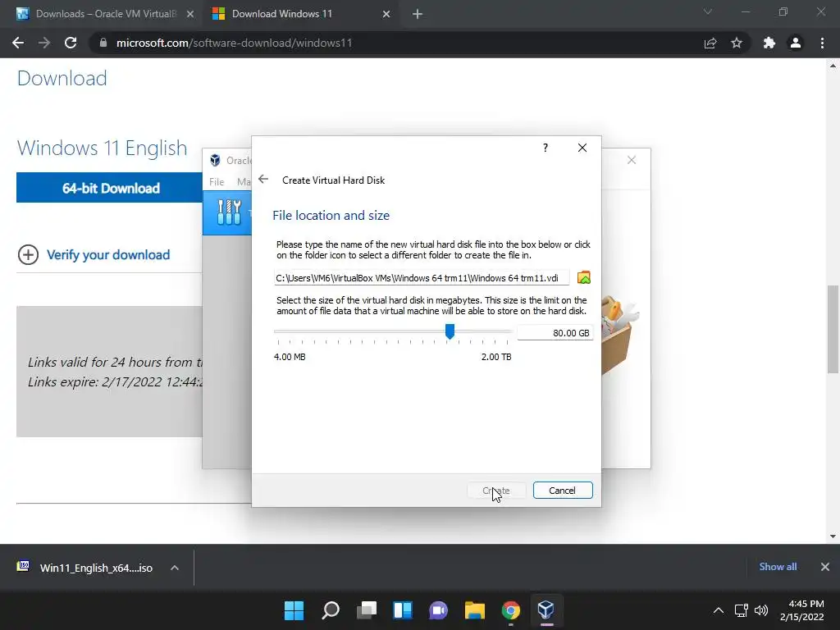Click the site lock security icon

click(x=103, y=43)
